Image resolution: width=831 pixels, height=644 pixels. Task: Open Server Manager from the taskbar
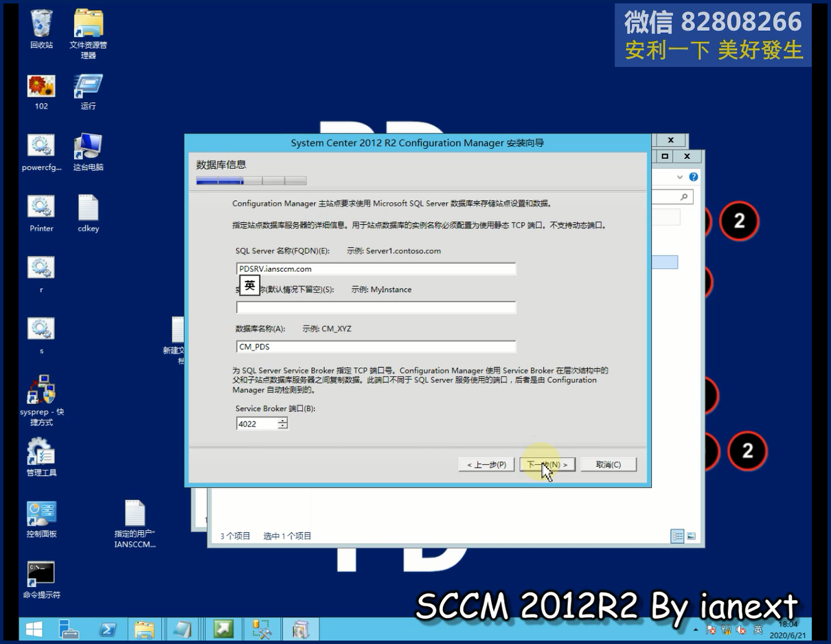(x=69, y=629)
